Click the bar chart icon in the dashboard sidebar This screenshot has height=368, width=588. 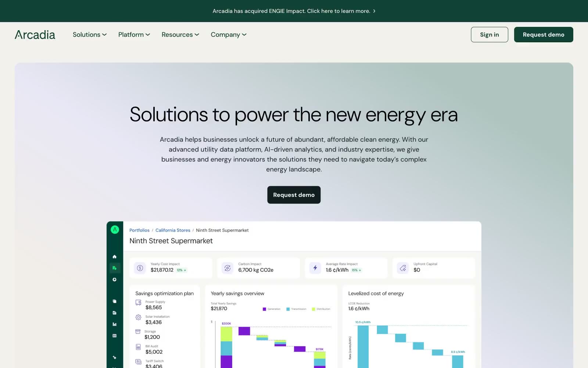coord(114,324)
